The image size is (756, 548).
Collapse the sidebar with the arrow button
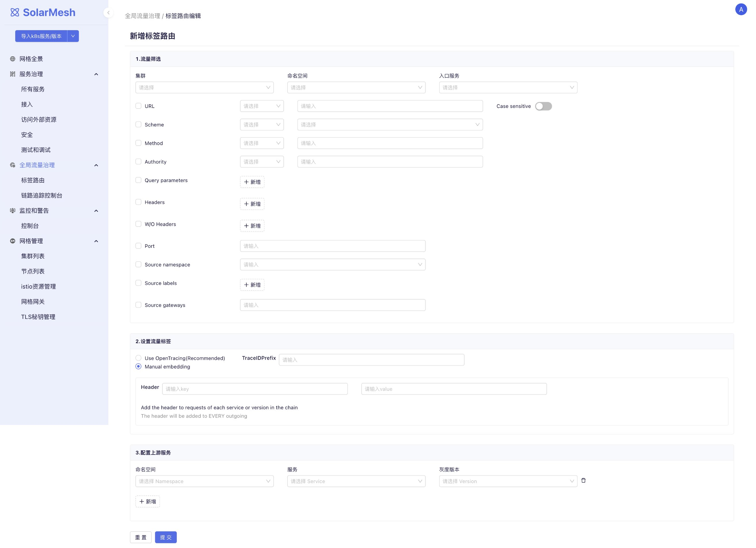pos(108,13)
